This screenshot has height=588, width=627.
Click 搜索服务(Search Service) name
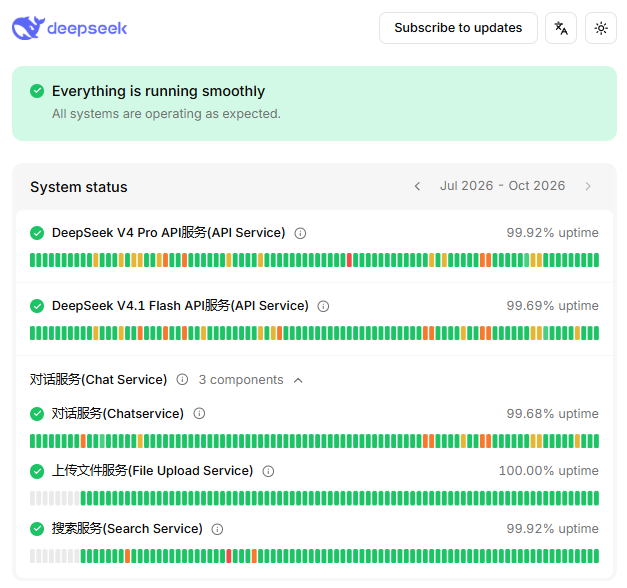click(x=127, y=528)
